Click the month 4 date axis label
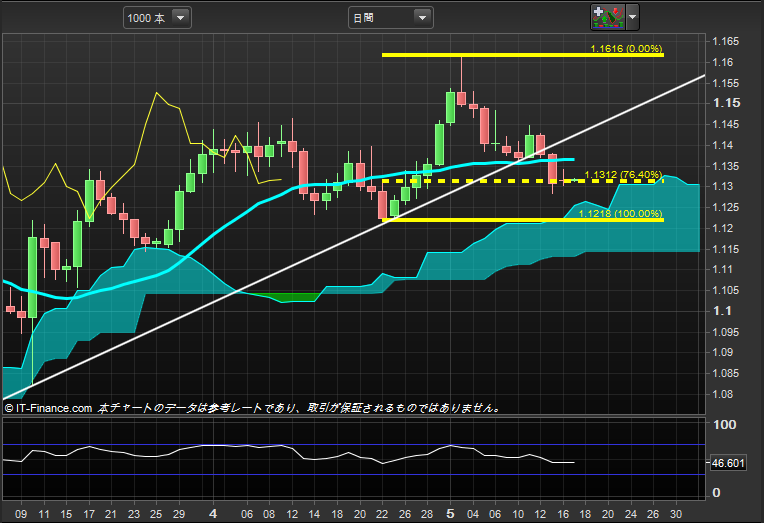 pos(212,513)
